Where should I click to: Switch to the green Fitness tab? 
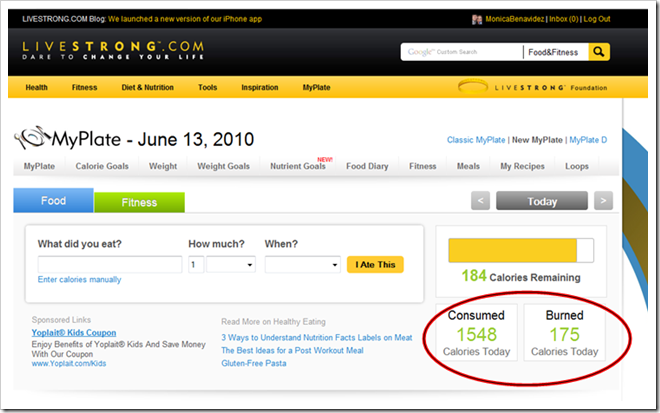[139, 203]
